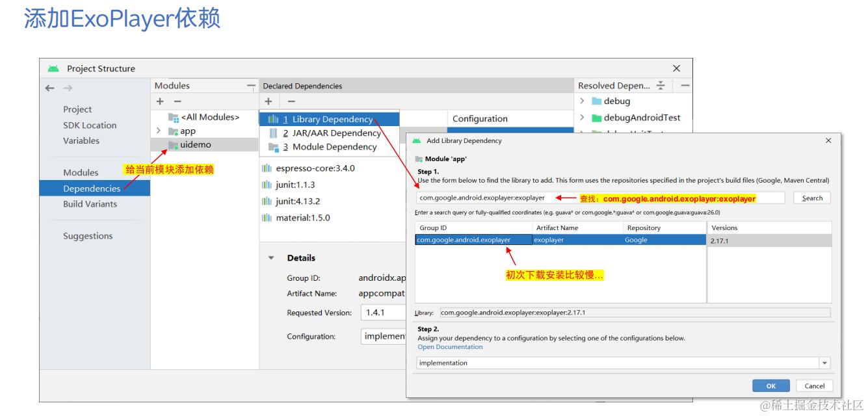Collapse the Modules panel
868x416 pixels.
click(x=251, y=86)
